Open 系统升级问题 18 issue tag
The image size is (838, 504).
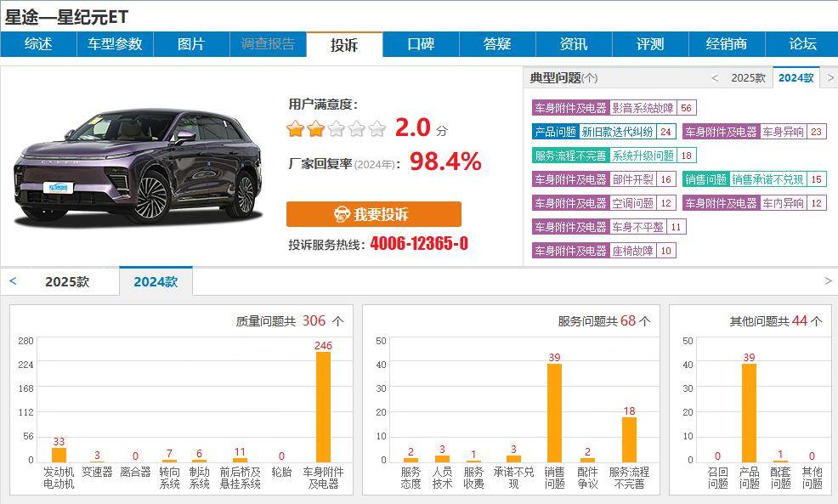tap(614, 156)
